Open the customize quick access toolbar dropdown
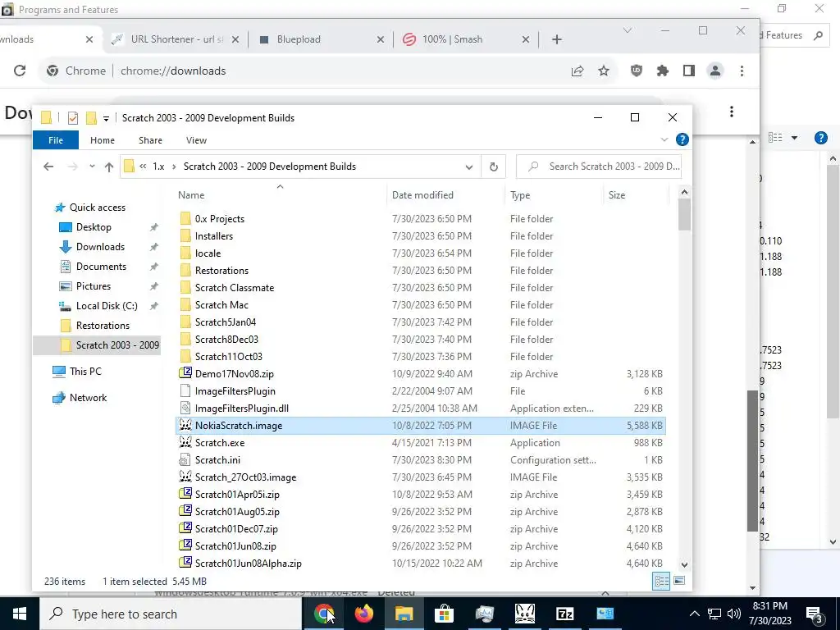 pos(106,118)
